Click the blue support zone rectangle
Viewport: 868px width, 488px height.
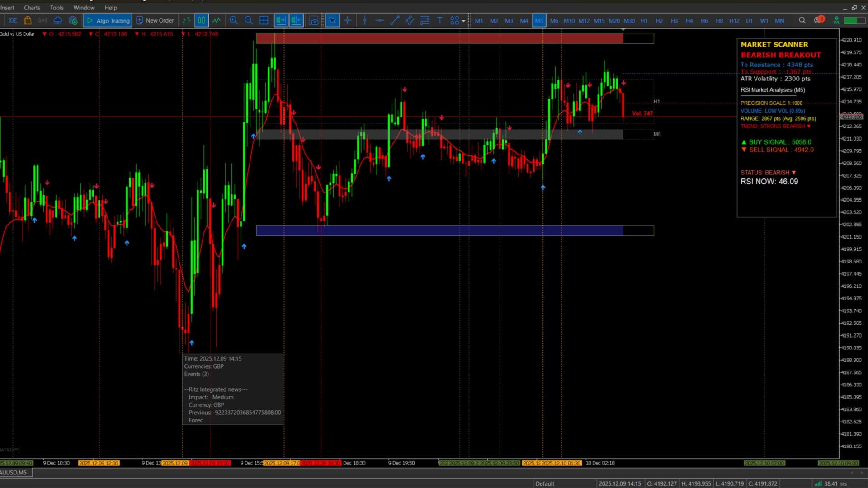pyautogui.click(x=439, y=231)
